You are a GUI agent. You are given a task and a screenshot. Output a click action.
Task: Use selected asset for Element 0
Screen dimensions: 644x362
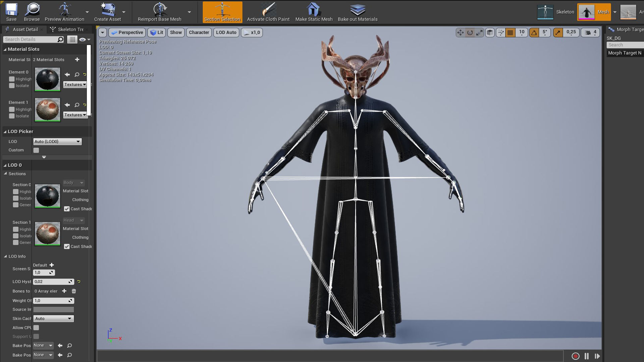pyautogui.click(x=67, y=74)
